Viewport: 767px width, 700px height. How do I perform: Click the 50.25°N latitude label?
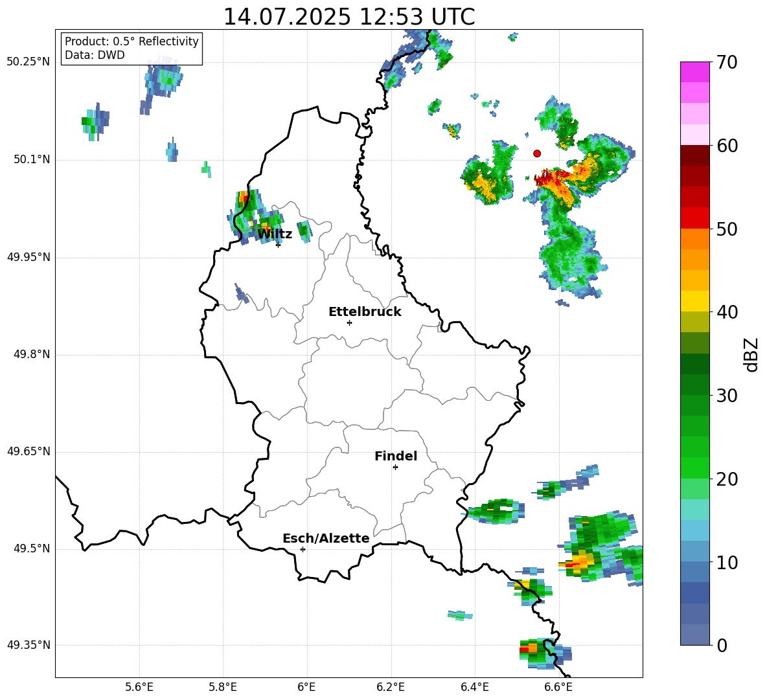coord(29,62)
